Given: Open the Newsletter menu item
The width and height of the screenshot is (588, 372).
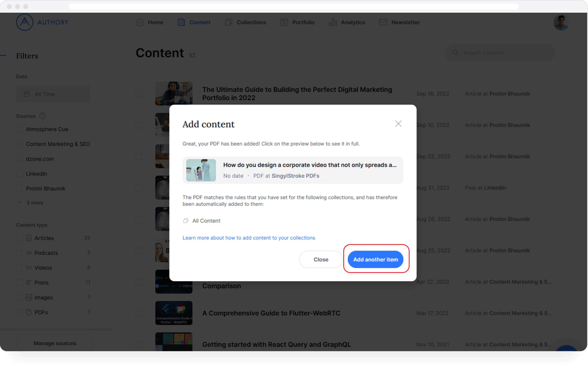Looking at the screenshot, I should 405,22.
